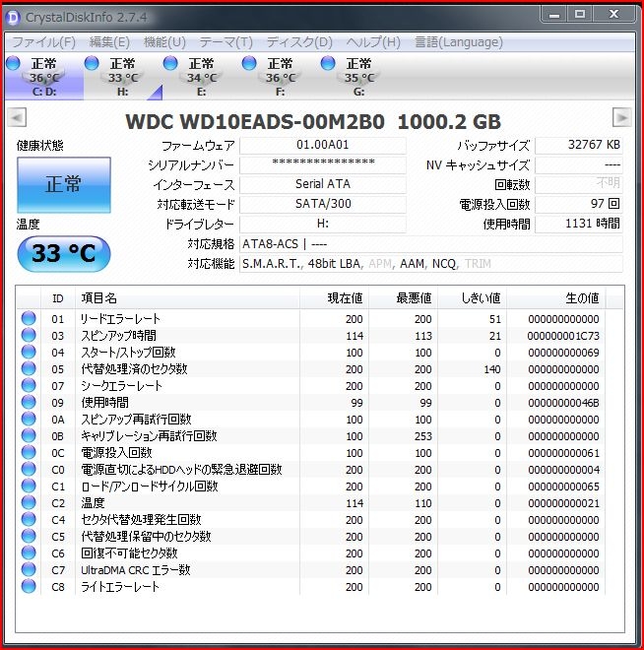Click the ATA8-ACS standard field
This screenshot has height=650, width=644.
431,244
